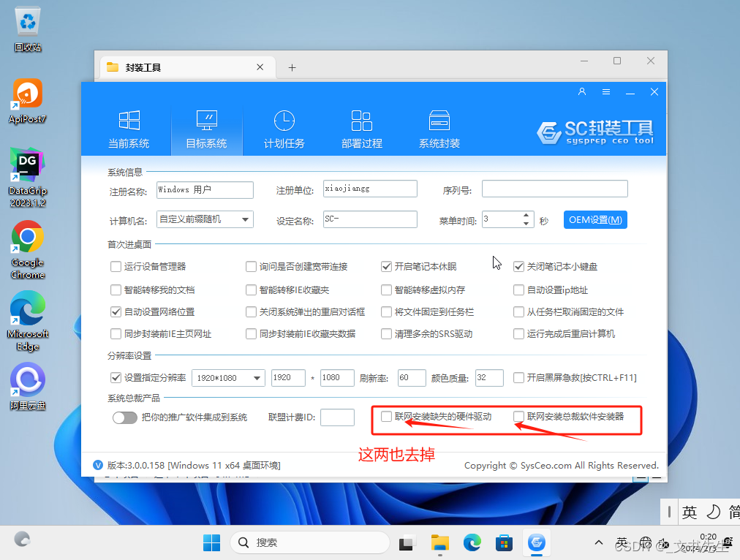This screenshot has height=560, width=740.
Task: Click the 设定名称 field with SC-
Action: click(370, 219)
